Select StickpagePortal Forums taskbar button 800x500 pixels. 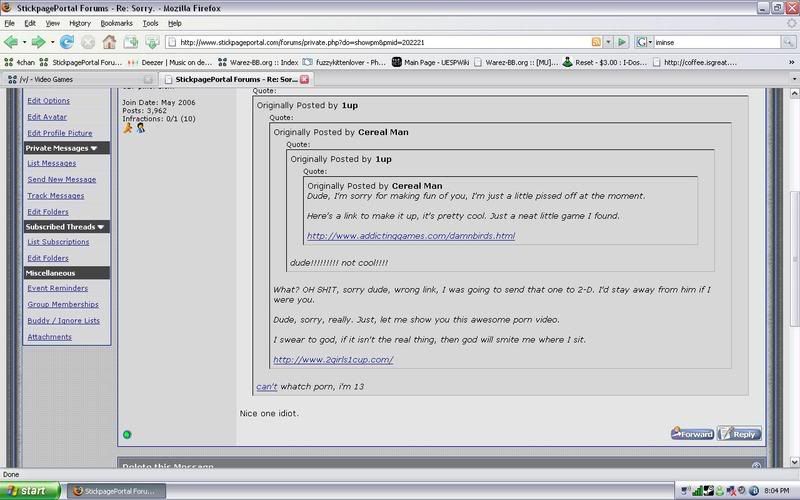117,491
